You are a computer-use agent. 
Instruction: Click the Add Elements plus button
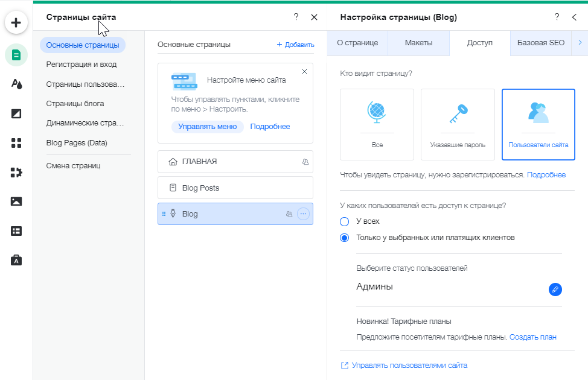coord(16,23)
